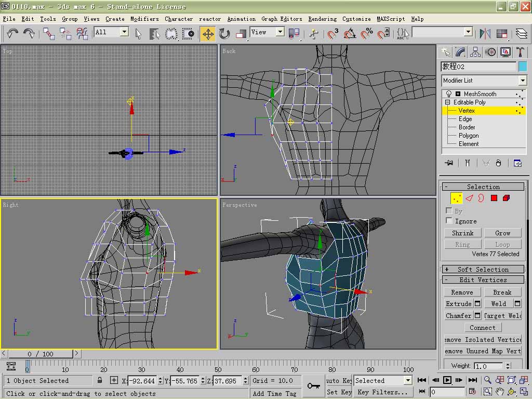Image resolution: width=532 pixels, height=399 pixels.
Task: Switch to the Modify command panel
Action: point(460,52)
